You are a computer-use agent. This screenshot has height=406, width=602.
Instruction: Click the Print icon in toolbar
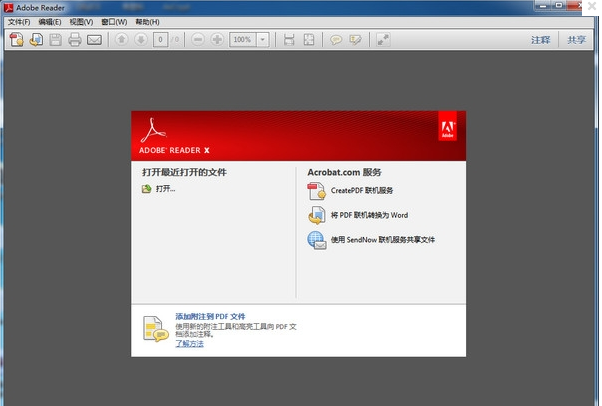[x=74, y=40]
